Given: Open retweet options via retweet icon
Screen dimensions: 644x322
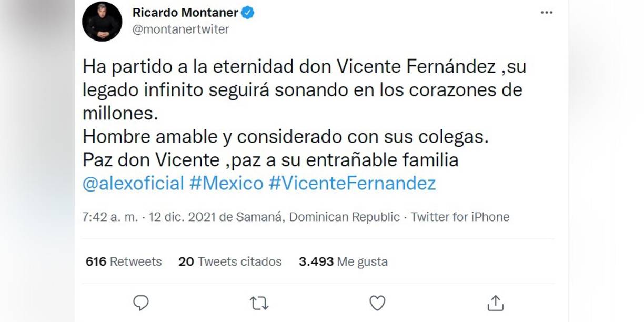Looking at the screenshot, I should 258,303.
